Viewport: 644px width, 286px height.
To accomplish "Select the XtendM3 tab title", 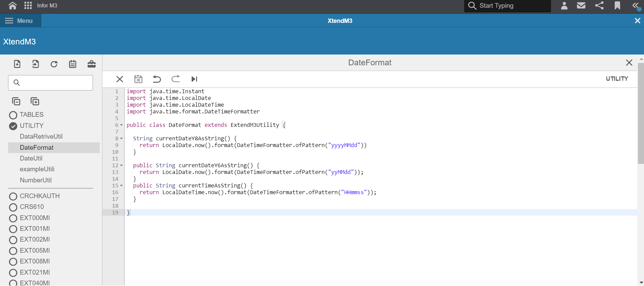I will pos(340,21).
